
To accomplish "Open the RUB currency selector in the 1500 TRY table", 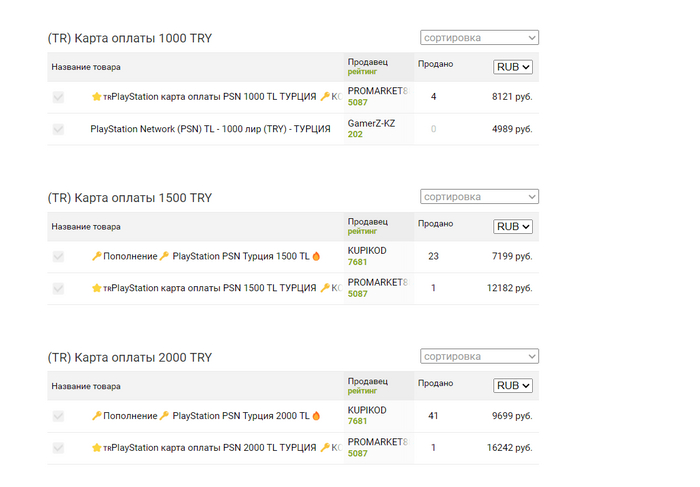I will tap(513, 227).
